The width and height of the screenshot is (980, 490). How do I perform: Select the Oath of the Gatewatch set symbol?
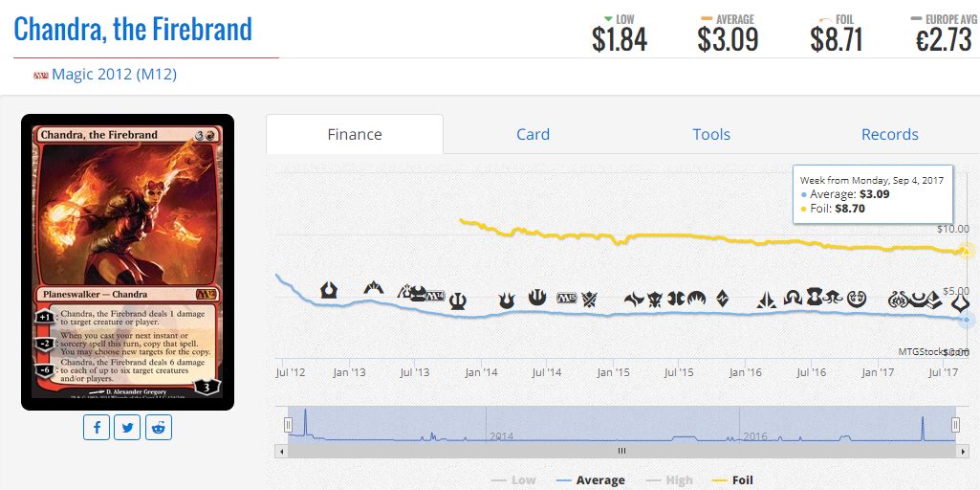pos(766,301)
